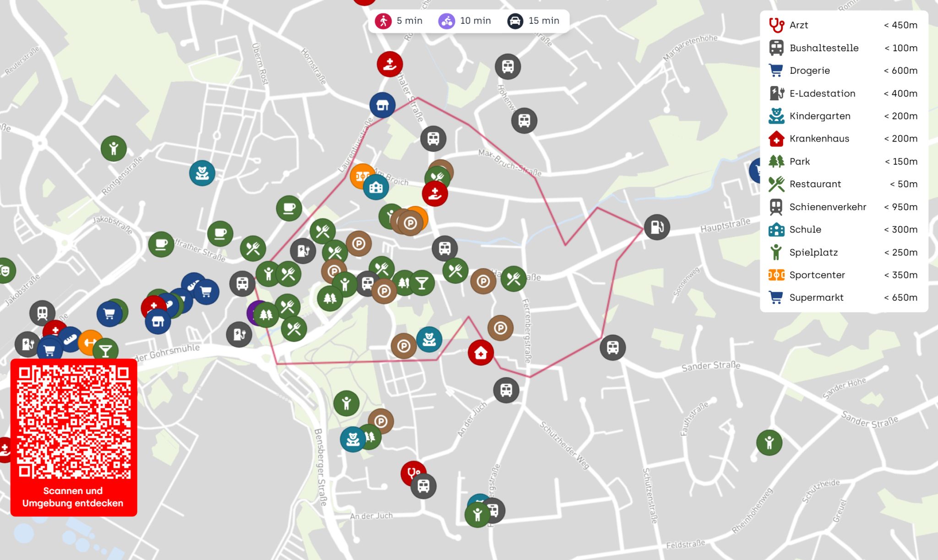Click the Park trees icon in legend
Viewport: 938px width, 560px height.
tap(776, 161)
